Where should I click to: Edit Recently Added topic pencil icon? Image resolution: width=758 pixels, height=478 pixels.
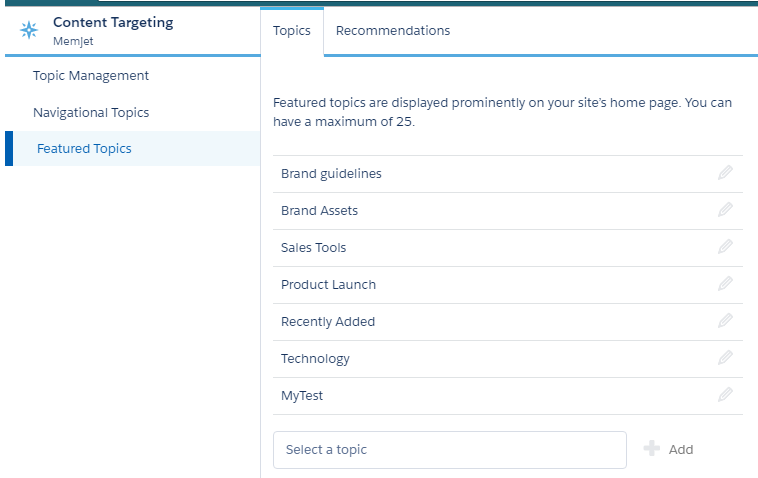725,321
